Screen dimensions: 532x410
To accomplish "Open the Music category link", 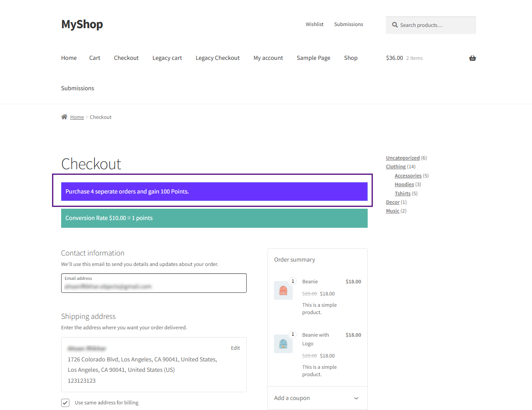I will tap(392, 211).
